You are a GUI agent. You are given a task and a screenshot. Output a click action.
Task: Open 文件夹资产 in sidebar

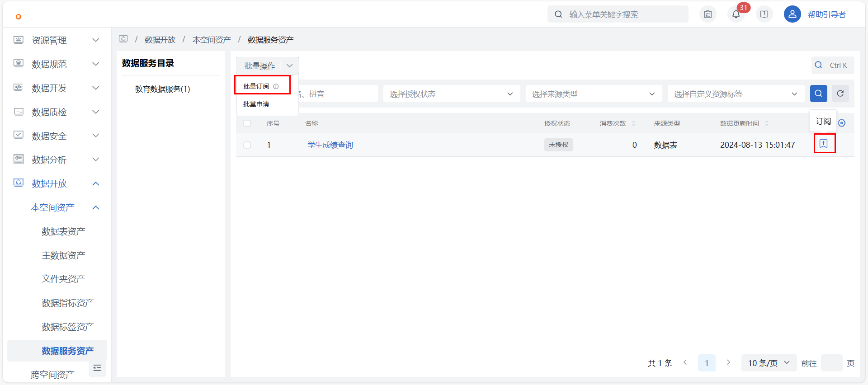pyautogui.click(x=63, y=279)
